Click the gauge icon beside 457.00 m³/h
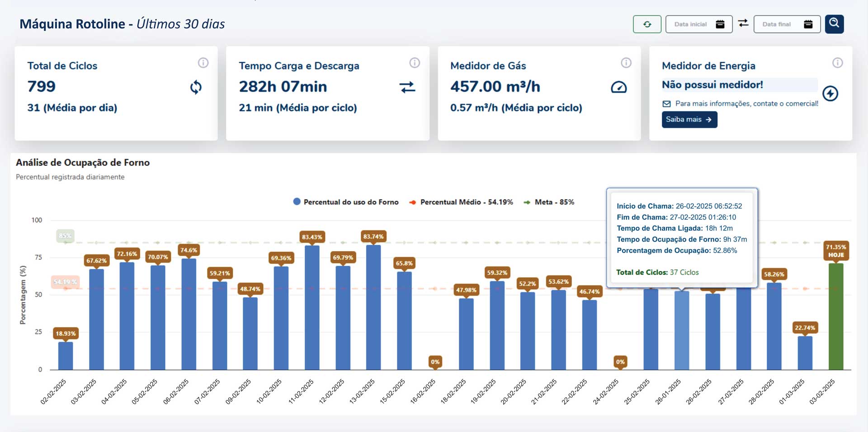This screenshot has width=868, height=432. [619, 87]
